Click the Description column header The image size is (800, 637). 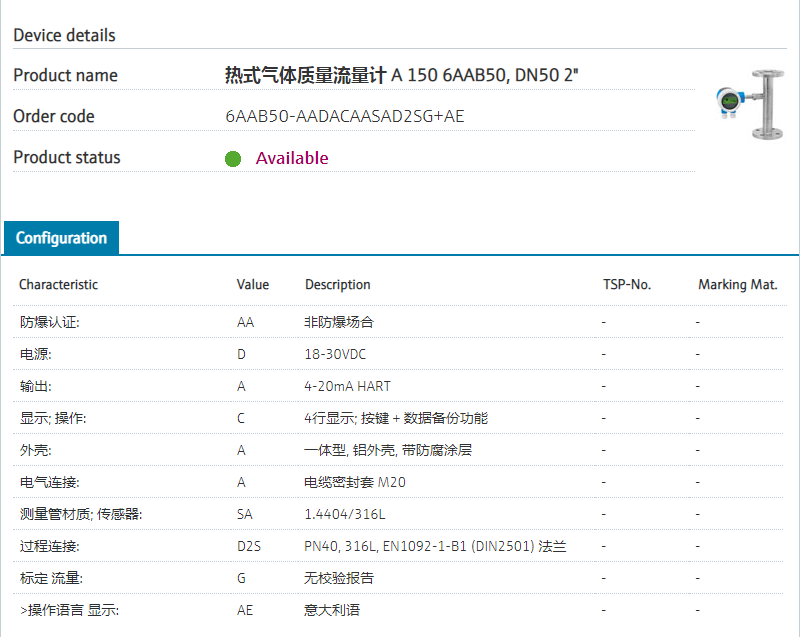[x=337, y=284]
